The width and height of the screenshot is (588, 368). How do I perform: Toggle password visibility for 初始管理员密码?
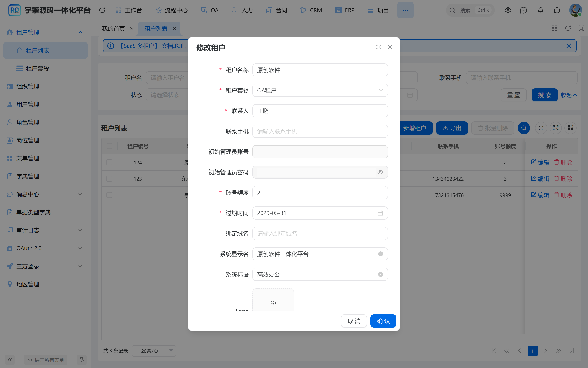coord(380,172)
